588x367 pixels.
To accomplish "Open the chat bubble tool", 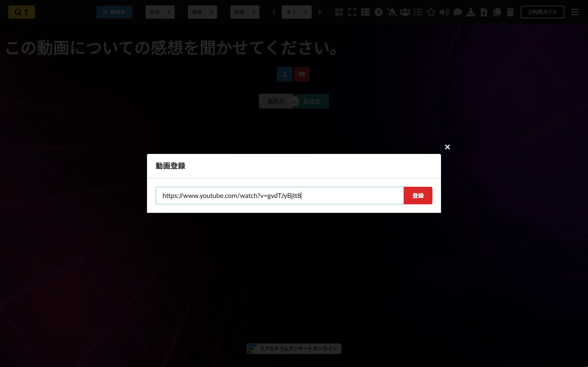I will pyautogui.click(x=457, y=12).
